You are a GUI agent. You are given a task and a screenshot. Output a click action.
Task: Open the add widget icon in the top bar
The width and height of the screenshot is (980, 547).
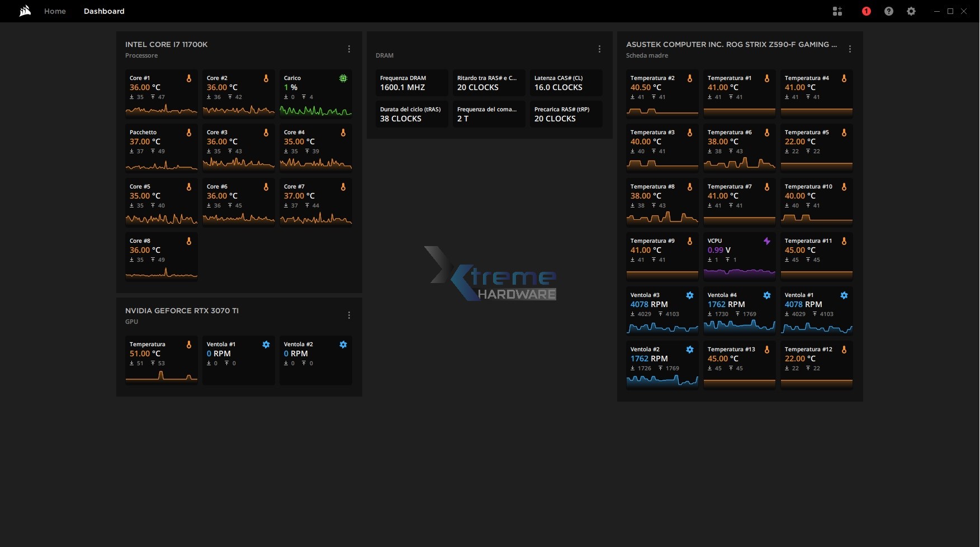837,11
